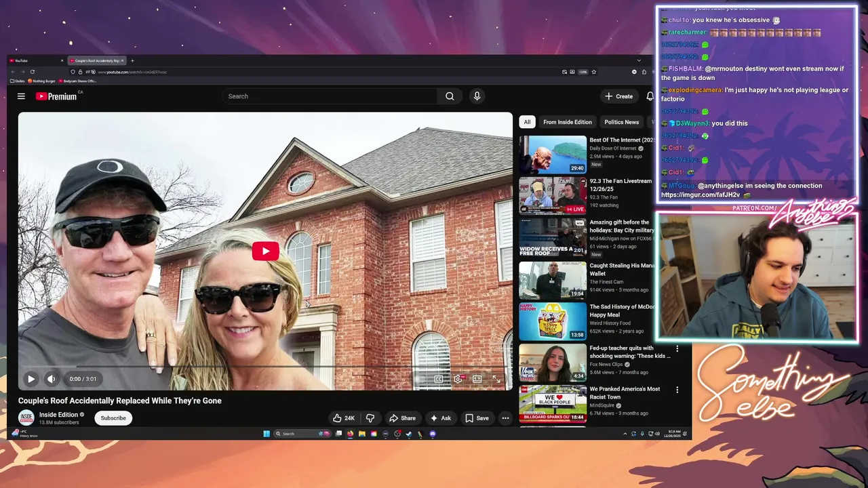This screenshot has width=868, height=488.
Task: Open Caught Stealing His Manager's Wallet title
Action: click(622, 270)
